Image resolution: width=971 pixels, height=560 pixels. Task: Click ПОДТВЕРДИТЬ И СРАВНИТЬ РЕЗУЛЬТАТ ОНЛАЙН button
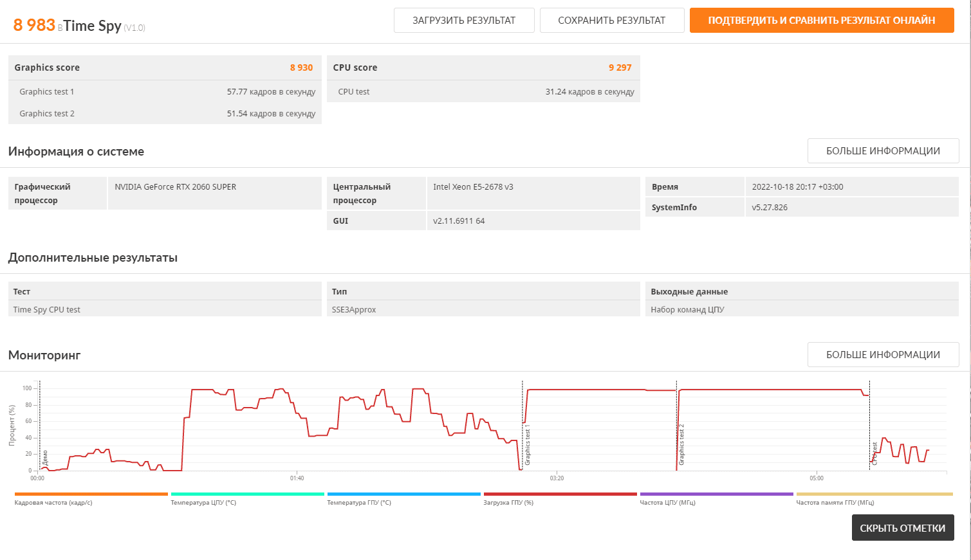(x=822, y=20)
